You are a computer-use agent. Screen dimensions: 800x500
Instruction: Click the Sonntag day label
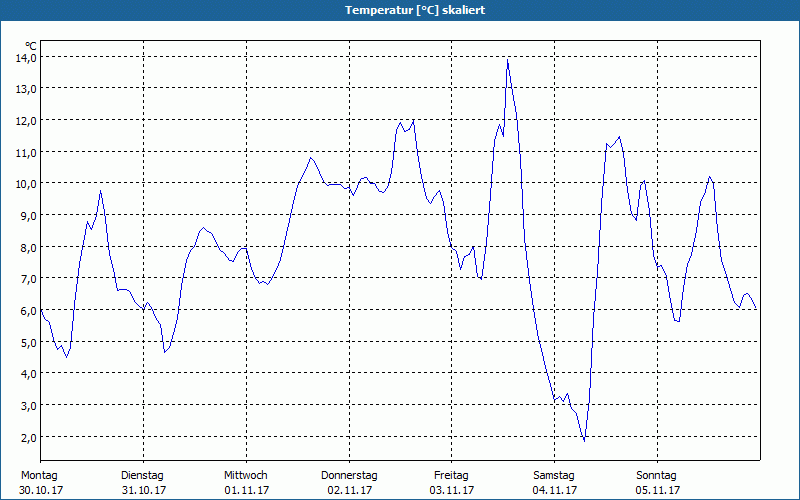click(656, 476)
